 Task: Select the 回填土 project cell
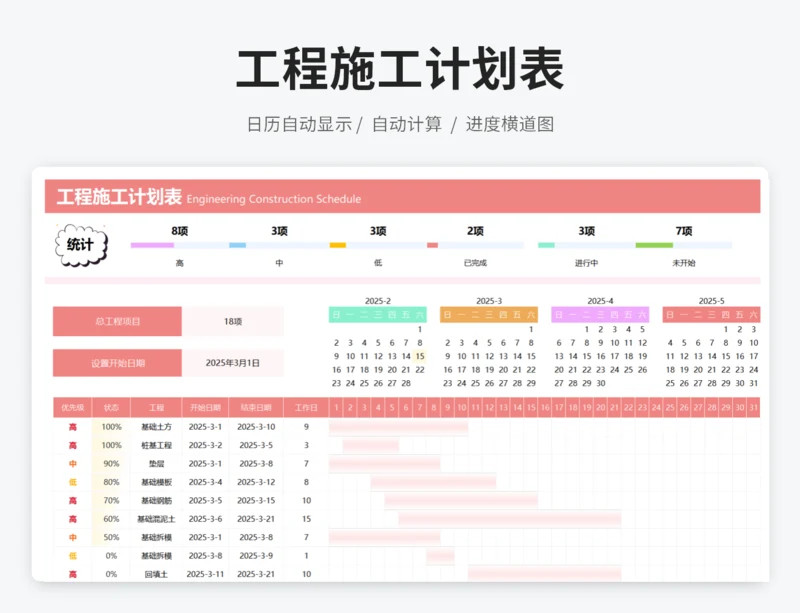pos(156,574)
